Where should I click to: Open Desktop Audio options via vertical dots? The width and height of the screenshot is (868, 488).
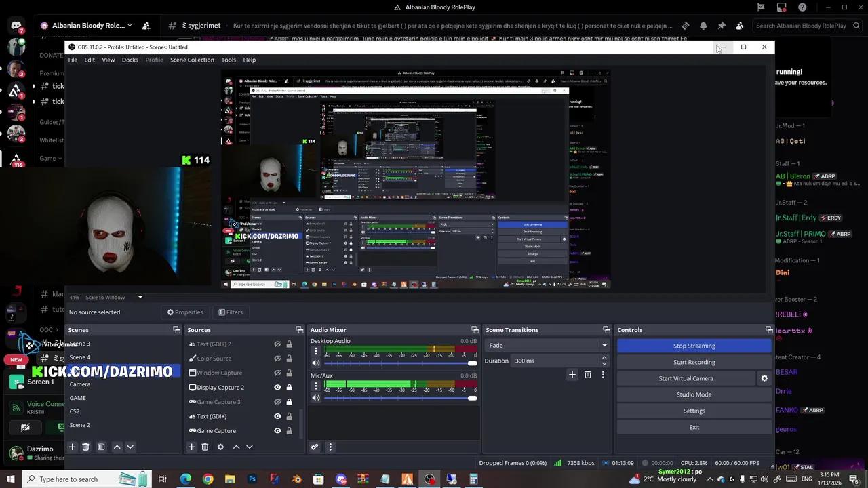click(x=315, y=351)
